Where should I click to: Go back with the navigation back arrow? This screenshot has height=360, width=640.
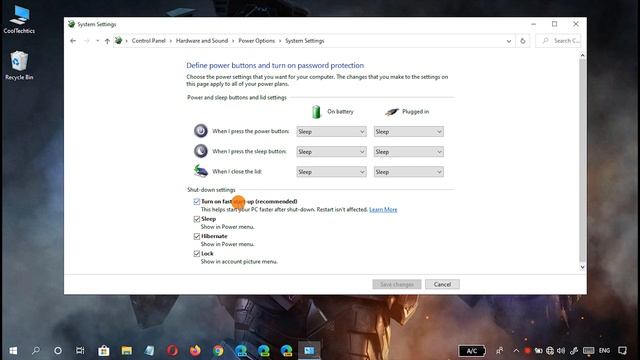tap(73, 41)
